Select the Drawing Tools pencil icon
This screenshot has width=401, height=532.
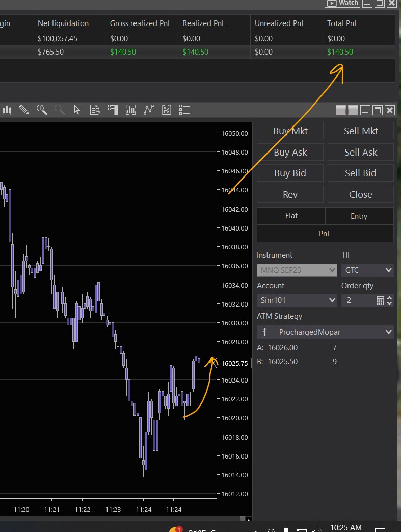tap(24, 110)
